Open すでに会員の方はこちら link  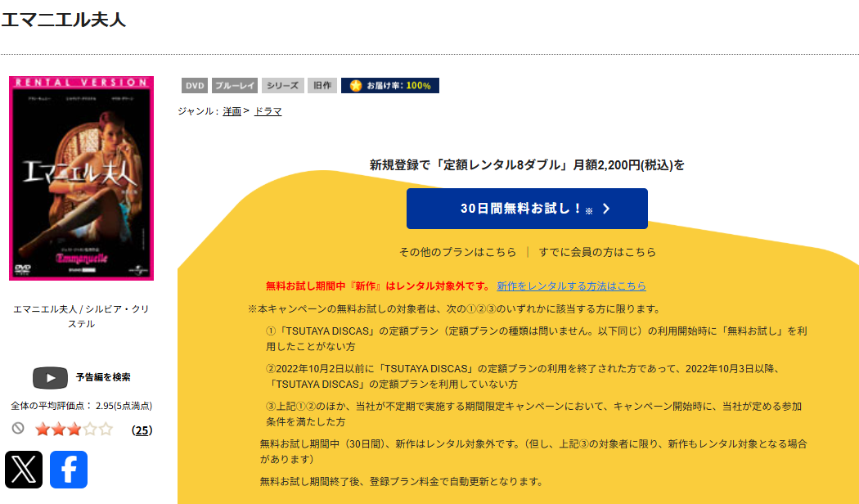[597, 252]
